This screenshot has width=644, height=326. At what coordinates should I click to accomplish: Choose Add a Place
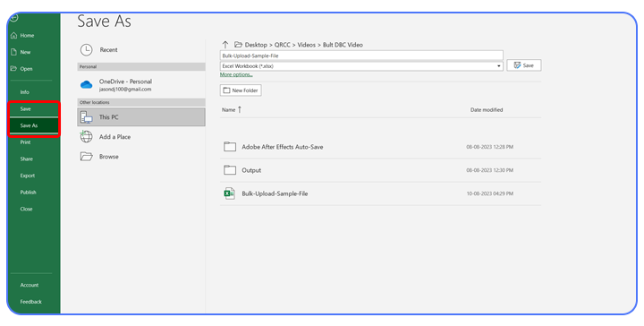click(x=141, y=137)
